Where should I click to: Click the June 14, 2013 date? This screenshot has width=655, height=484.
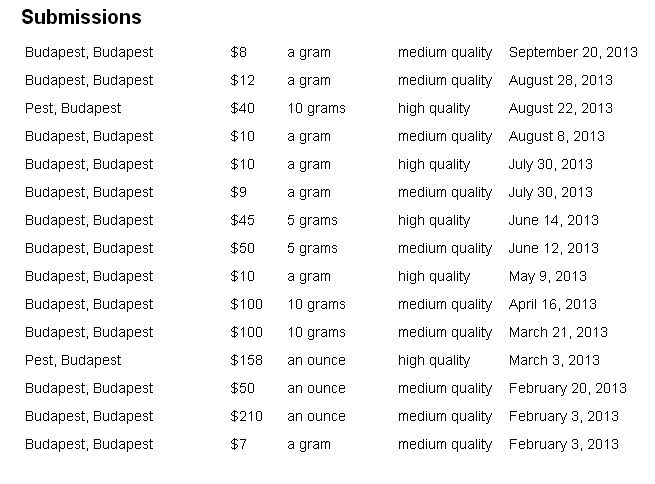[x=554, y=220]
